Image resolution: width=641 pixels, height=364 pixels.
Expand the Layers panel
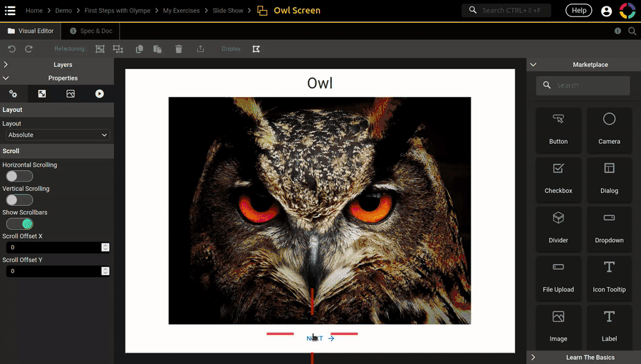click(57, 65)
